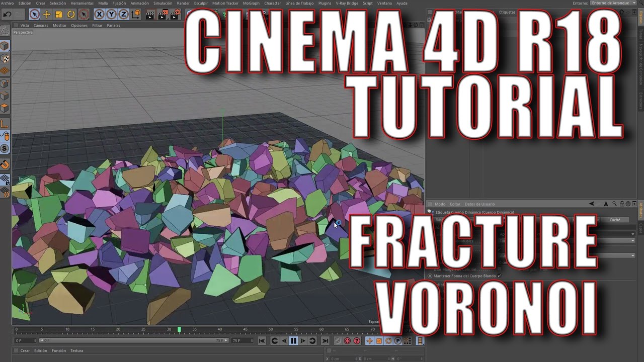Toggle the Y axis lock
644x362 pixels.
pos(111,15)
